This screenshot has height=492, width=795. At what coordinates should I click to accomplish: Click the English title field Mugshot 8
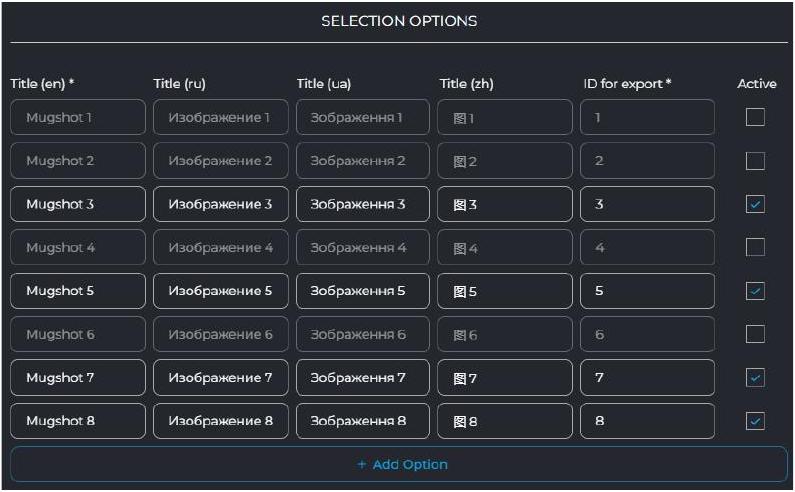(x=78, y=421)
